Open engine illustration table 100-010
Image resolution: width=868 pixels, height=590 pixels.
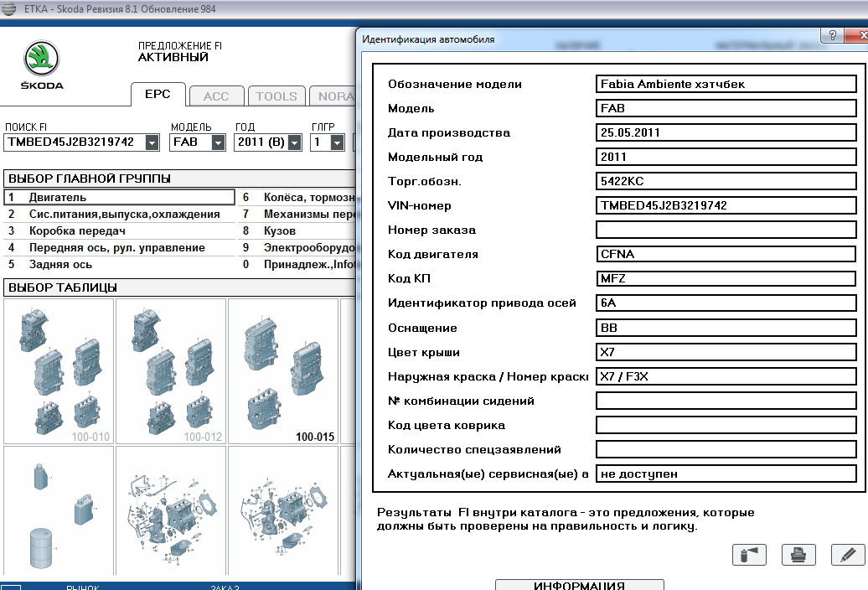coord(59,370)
